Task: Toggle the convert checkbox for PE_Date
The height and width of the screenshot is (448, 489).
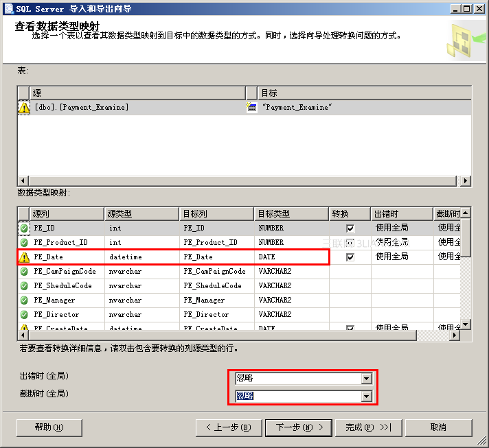Action: (x=350, y=257)
